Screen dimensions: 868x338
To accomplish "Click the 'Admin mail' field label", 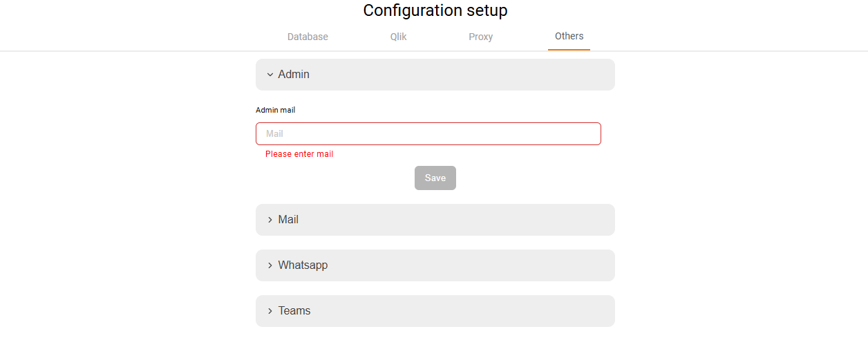I will [x=275, y=110].
